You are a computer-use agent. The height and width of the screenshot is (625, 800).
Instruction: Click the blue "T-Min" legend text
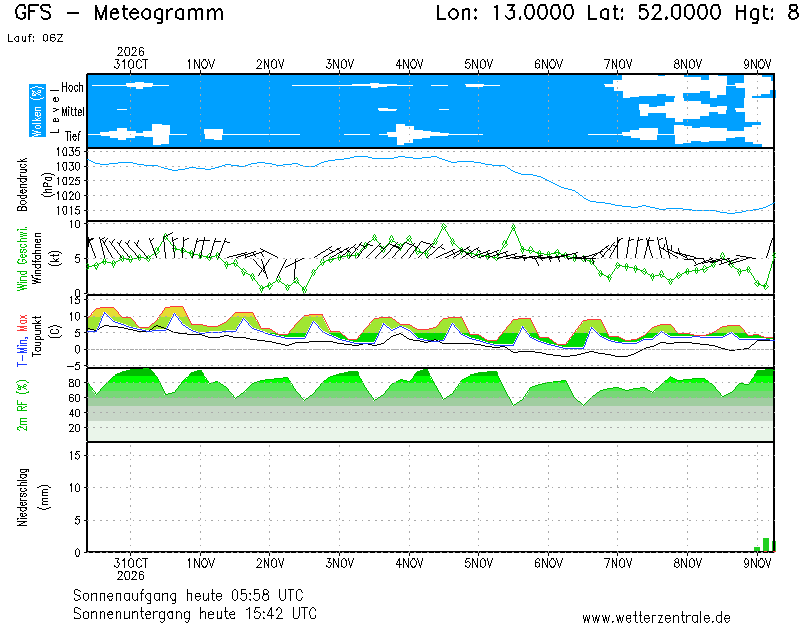click(22, 351)
